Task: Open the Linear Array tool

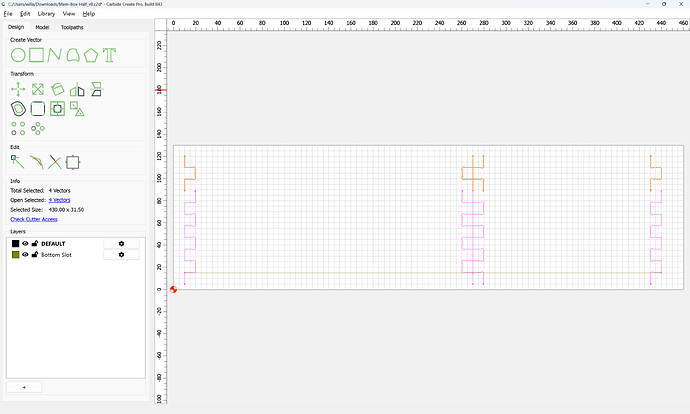Action: 18,128
